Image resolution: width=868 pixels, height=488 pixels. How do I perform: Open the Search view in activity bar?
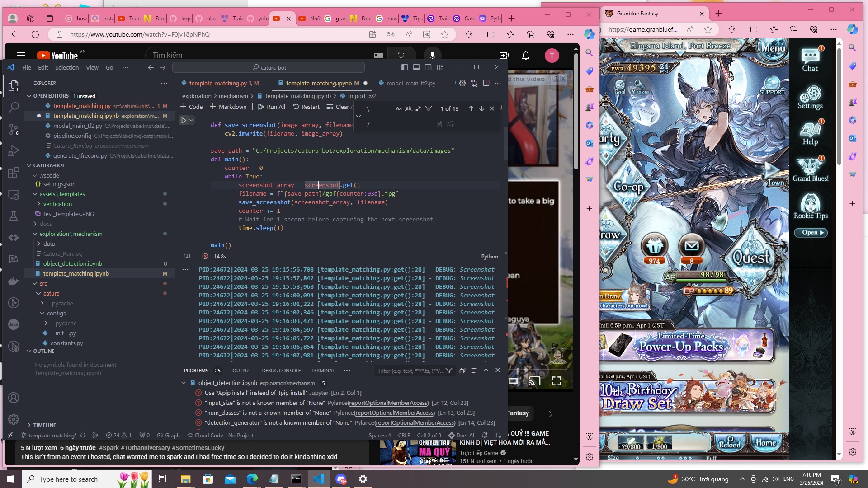tap(14, 108)
